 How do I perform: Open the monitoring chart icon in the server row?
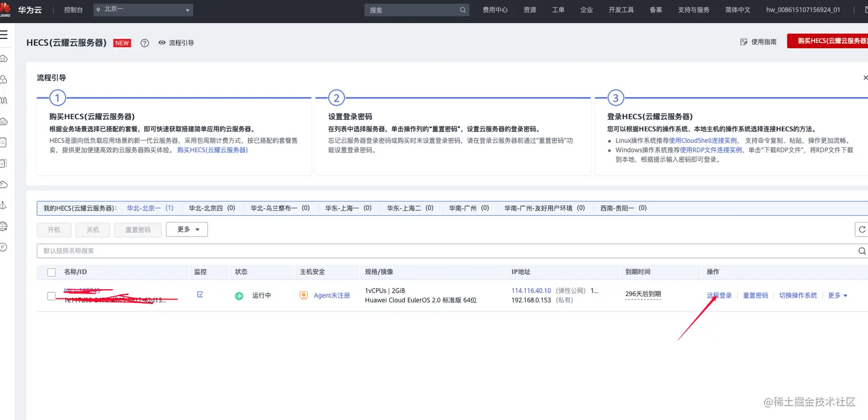pos(200,294)
